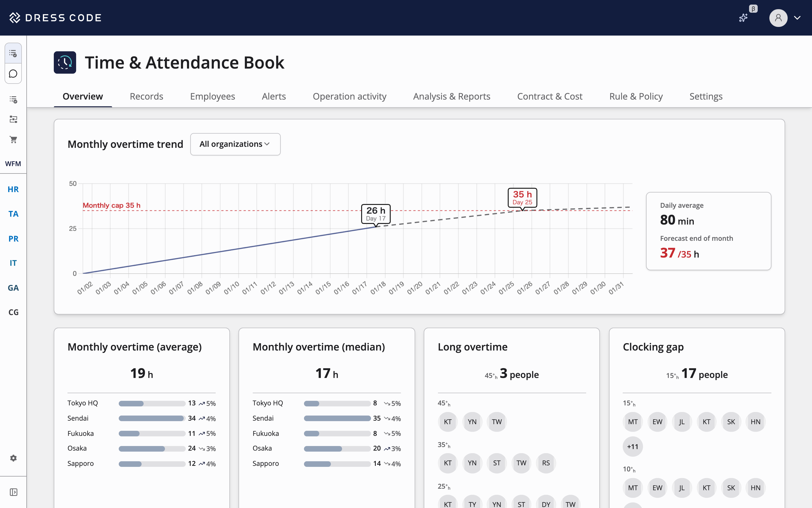Click the Daily average 80 min value
Viewport: 812px width, 508px height.
pos(677,220)
